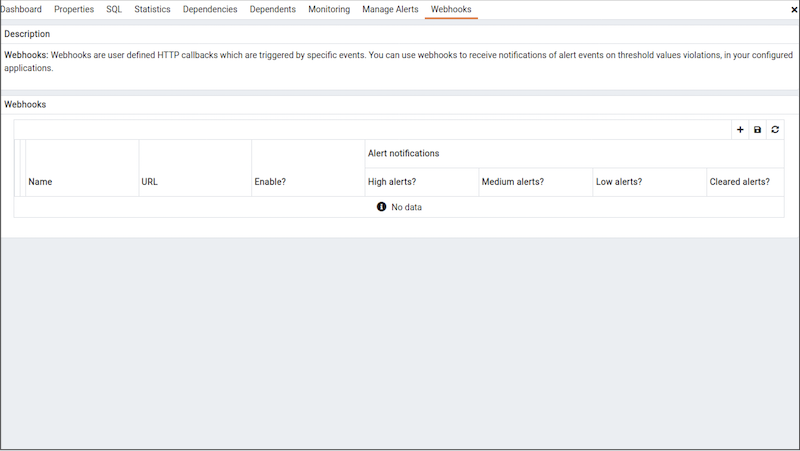The width and height of the screenshot is (800, 451).
Task: Select the Statistics tab
Action: tap(152, 9)
